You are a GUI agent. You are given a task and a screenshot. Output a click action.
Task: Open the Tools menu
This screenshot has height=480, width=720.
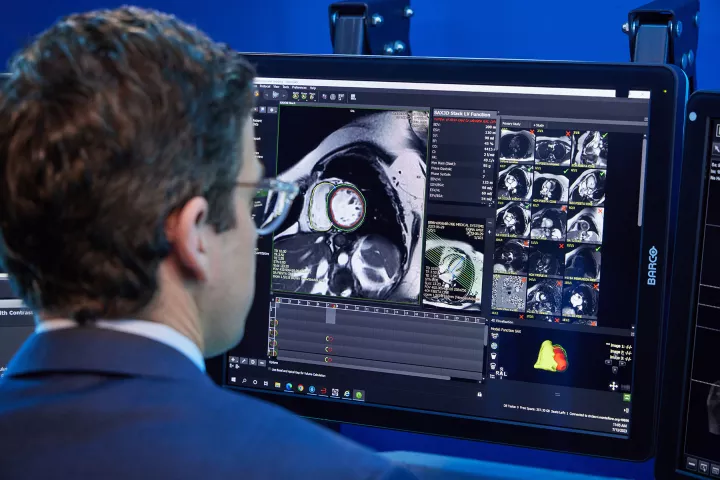click(x=286, y=87)
